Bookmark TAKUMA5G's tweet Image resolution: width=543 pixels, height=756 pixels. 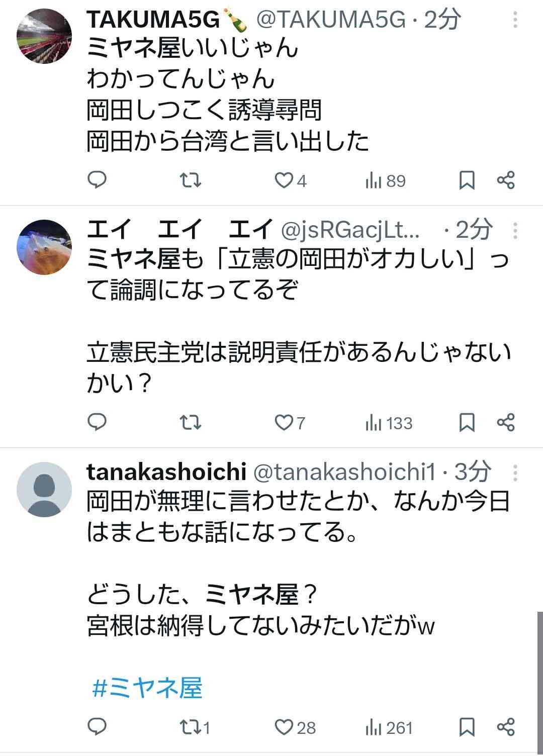pyautogui.click(x=467, y=180)
